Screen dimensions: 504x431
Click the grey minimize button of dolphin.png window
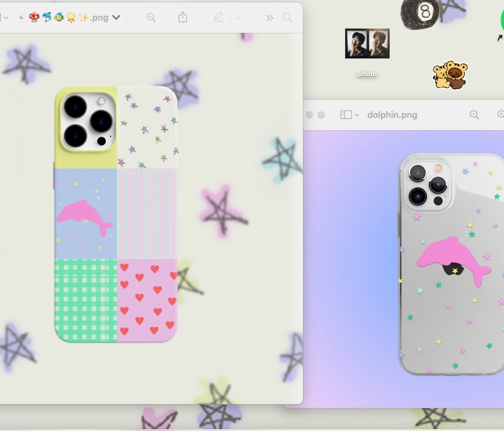pyautogui.click(x=309, y=115)
